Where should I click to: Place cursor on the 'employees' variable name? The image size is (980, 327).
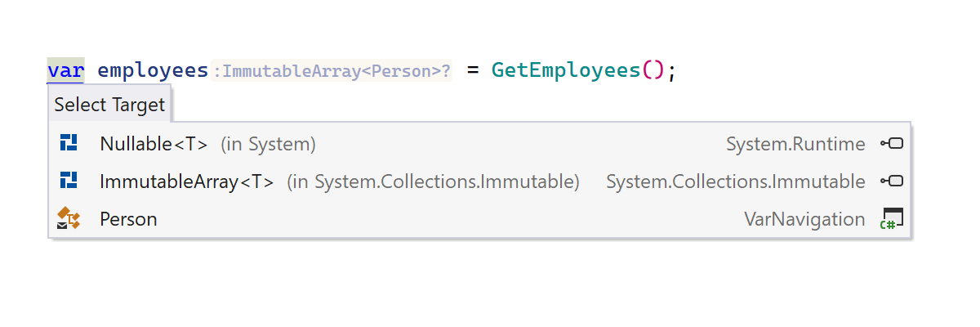tap(153, 70)
